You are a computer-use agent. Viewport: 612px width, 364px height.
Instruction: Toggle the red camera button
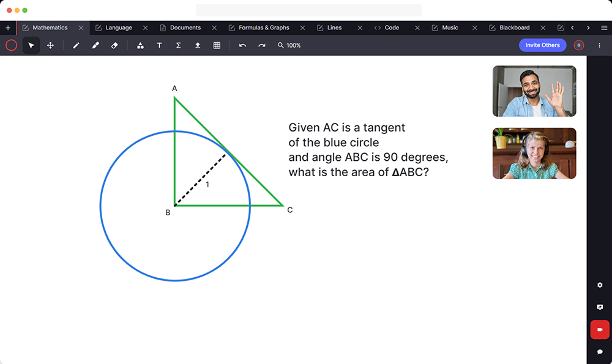click(x=599, y=329)
